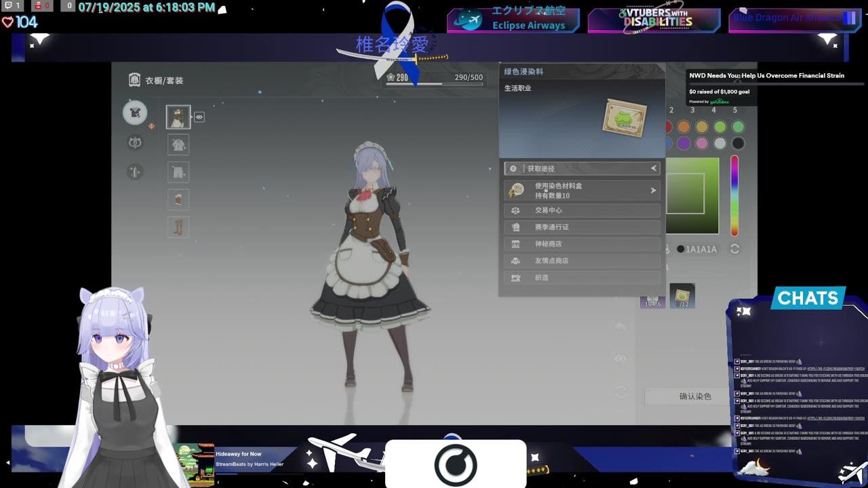868x488 pixels.
Task: Click the undo arrow icon beside dye panel
Action: pyautogui.click(x=620, y=327)
